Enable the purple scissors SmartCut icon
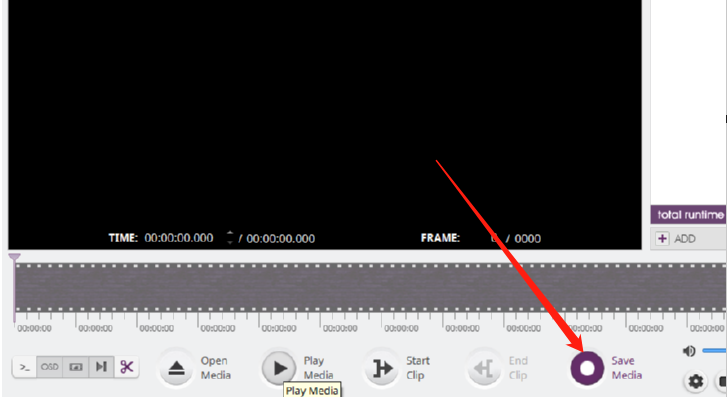Viewport: 727px width, 397px height. tap(127, 367)
